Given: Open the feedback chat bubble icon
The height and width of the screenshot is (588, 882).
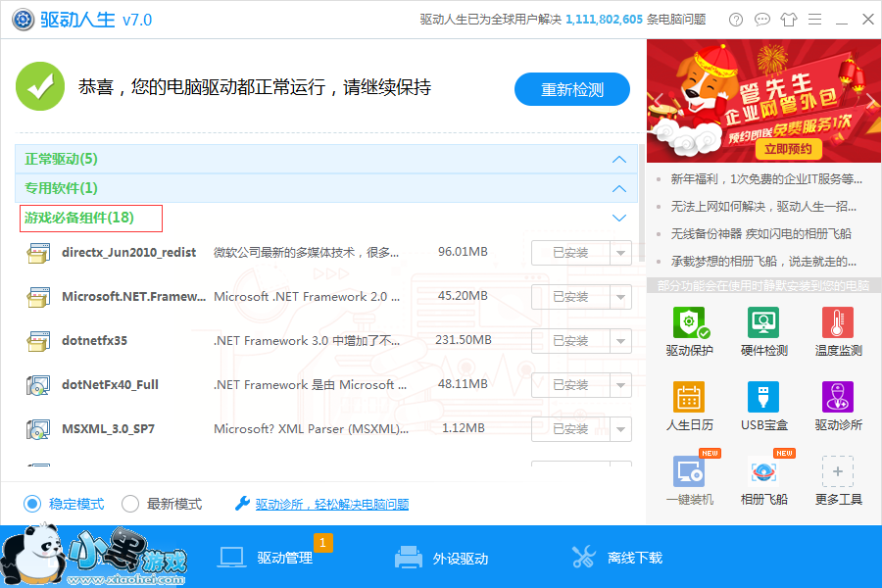Looking at the screenshot, I should pyautogui.click(x=762, y=20).
